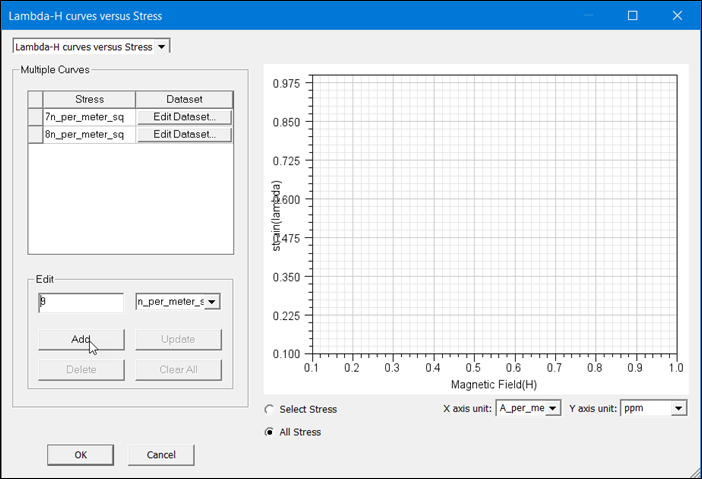Choose the All Stress radio option

coord(270,432)
